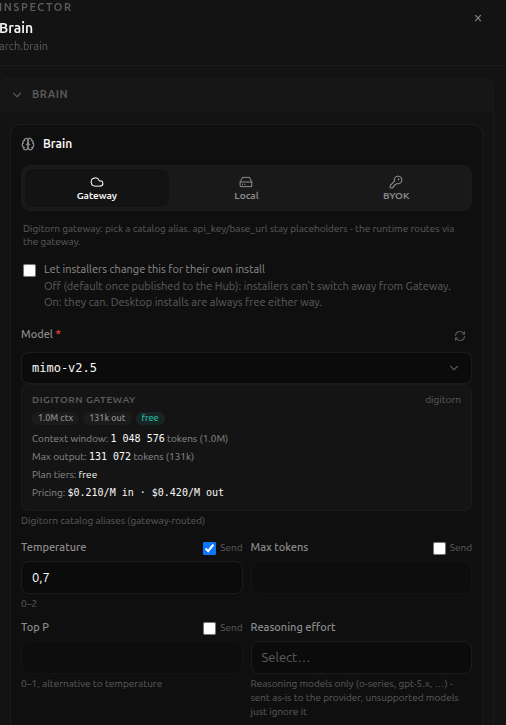Image resolution: width=506 pixels, height=725 pixels.
Task: Click the Gateway cloud icon
Action: click(97, 182)
